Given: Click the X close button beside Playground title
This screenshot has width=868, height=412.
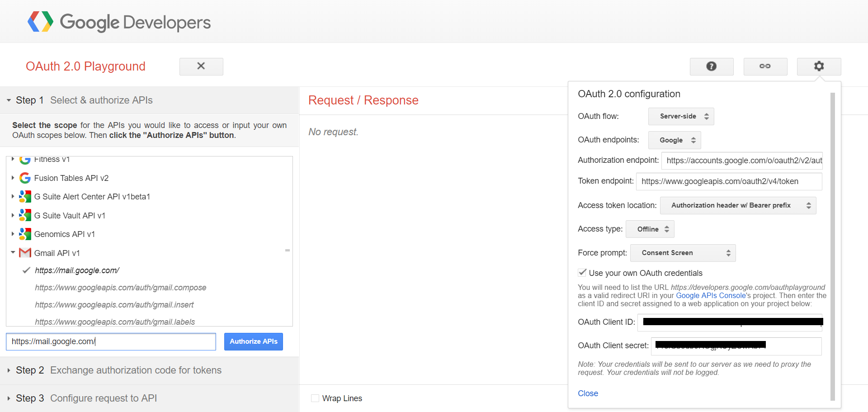Looking at the screenshot, I should (x=201, y=66).
